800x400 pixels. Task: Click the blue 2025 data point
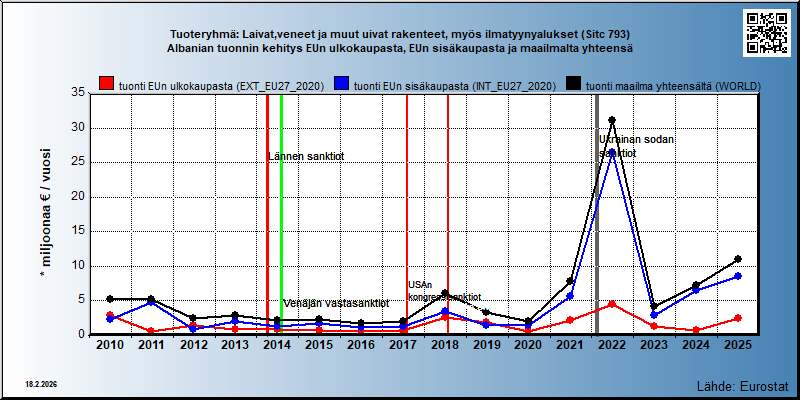pos(738,276)
